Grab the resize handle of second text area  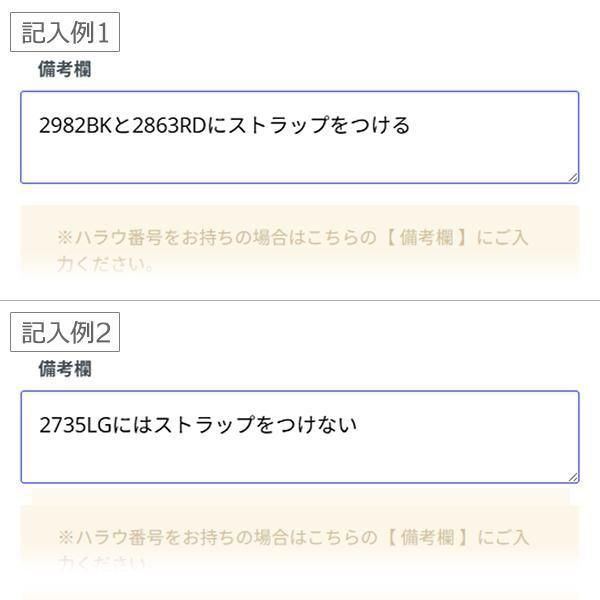click(x=572, y=477)
